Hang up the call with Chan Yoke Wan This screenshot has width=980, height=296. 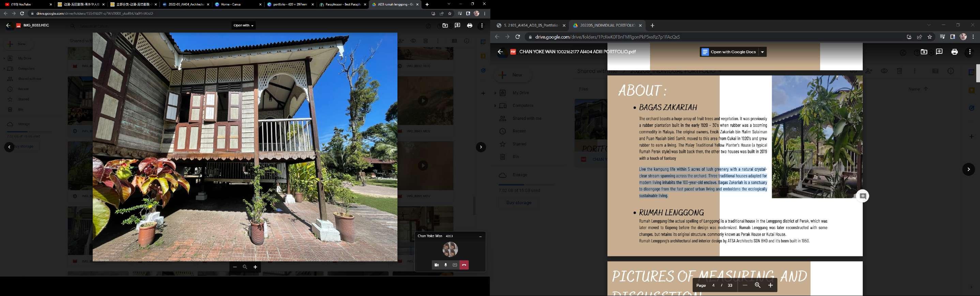464,265
